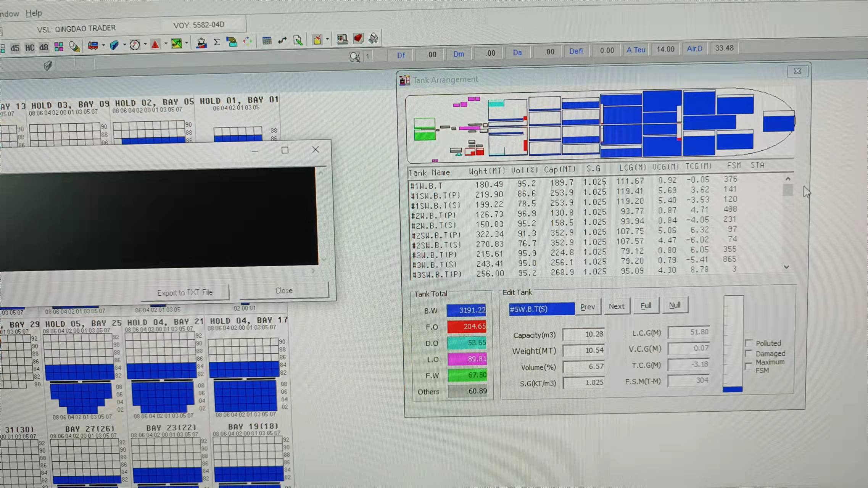Click the Next tank button
The image size is (868, 488).
click(x=616, y=306)
